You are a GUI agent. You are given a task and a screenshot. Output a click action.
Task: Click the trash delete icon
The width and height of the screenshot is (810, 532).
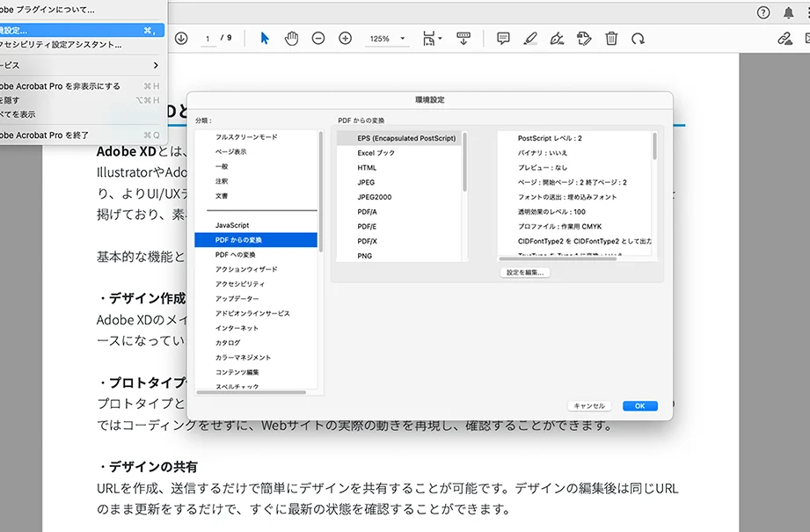(611, 38)
